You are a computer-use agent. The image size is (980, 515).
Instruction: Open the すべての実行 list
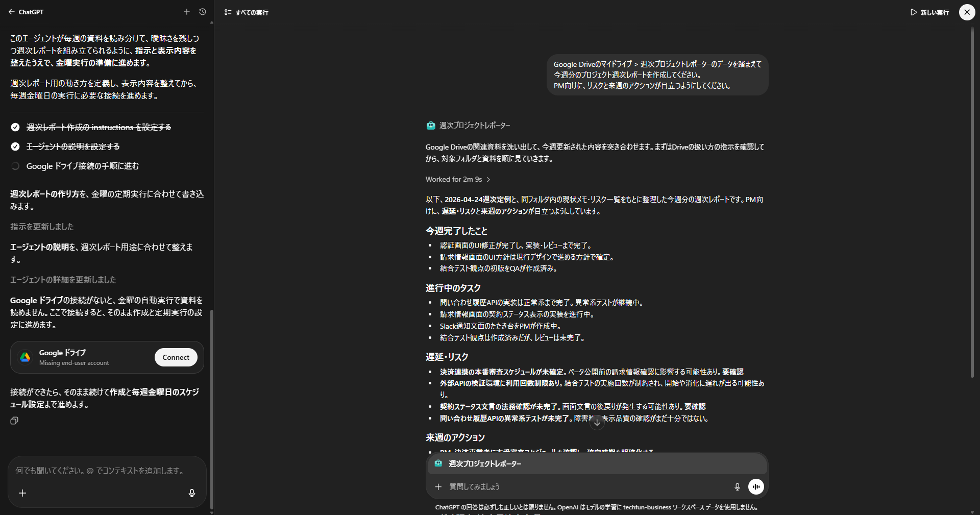[247, 12]
